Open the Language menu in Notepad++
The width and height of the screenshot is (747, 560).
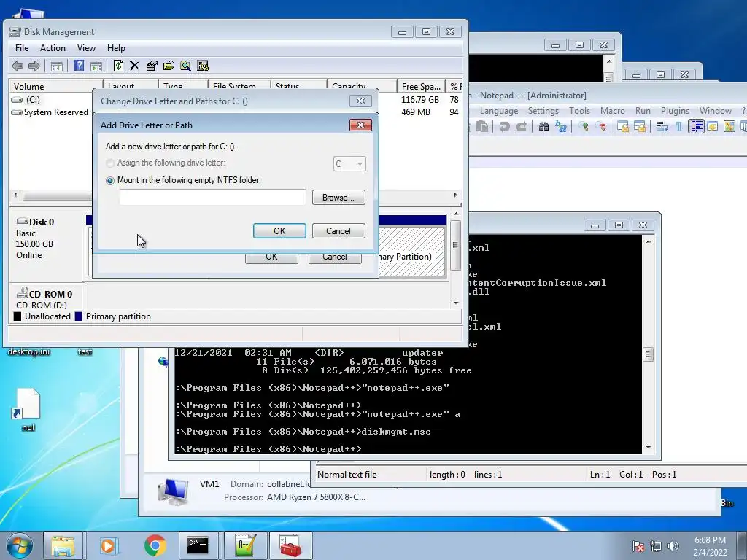point(499,111)
